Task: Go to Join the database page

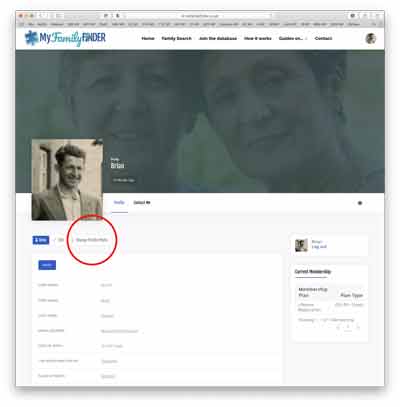Action: tap(218, 38)
